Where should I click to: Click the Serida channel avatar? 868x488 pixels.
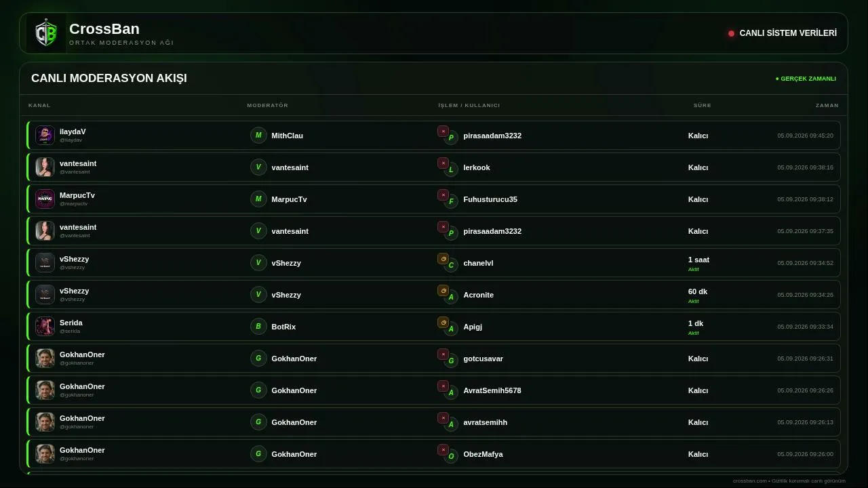click(x=45, y=326)
